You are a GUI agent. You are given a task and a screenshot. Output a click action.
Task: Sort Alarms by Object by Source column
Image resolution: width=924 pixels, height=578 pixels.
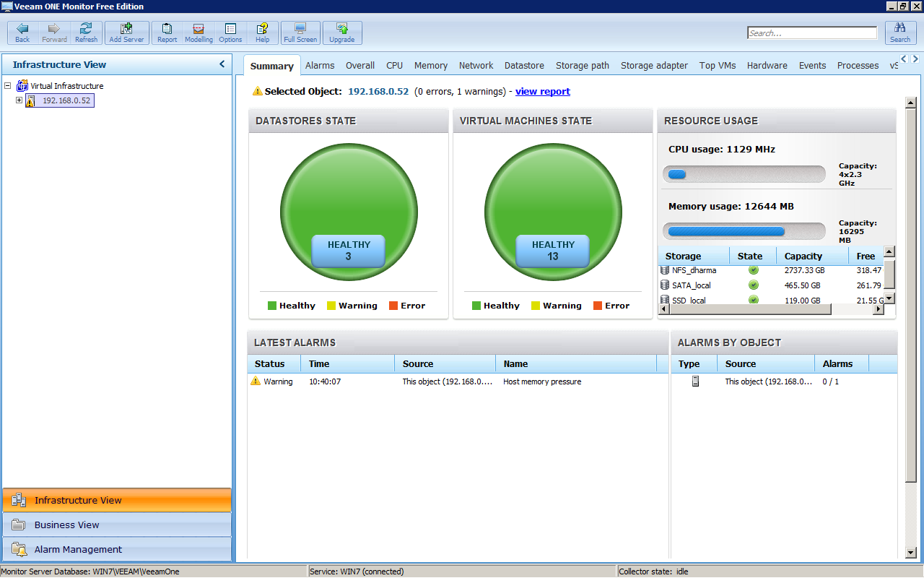(x=766, y=363)
